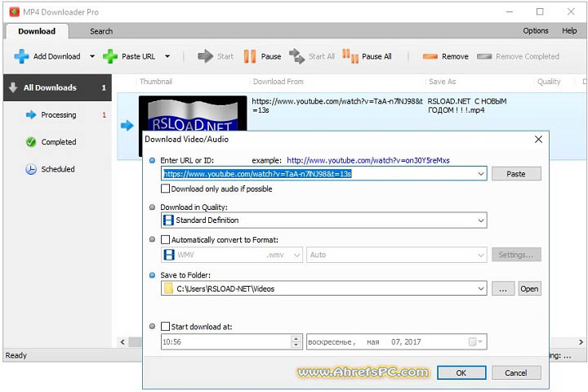Click the Thumbnail column header

156,82
